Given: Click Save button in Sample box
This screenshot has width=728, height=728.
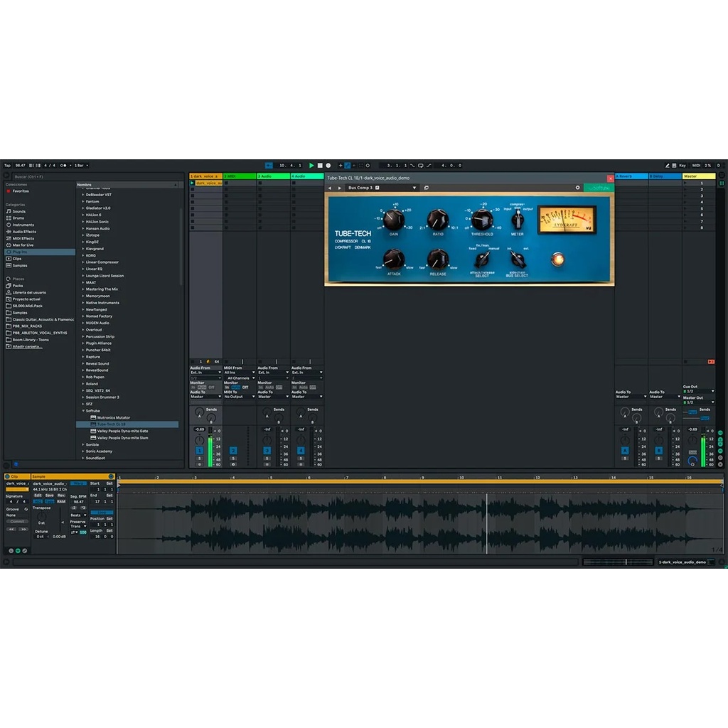Looking at the screenshot, I should tap(50, 496).
